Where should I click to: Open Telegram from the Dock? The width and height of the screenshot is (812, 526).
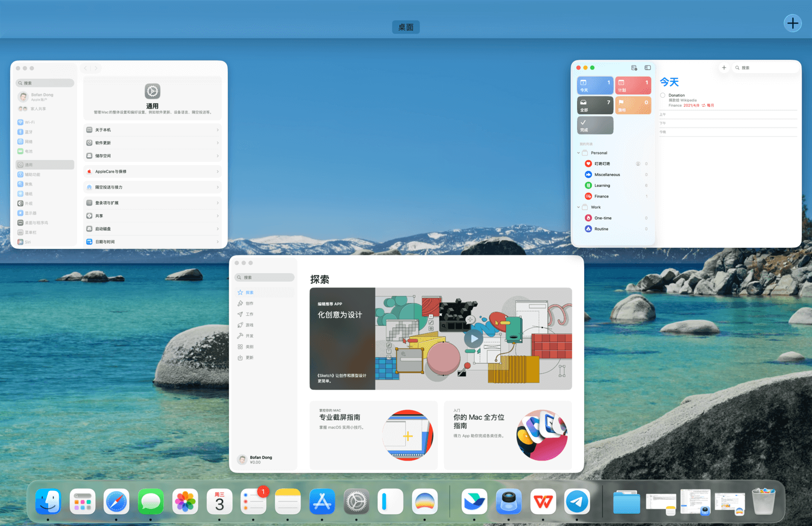pos(577,502)
